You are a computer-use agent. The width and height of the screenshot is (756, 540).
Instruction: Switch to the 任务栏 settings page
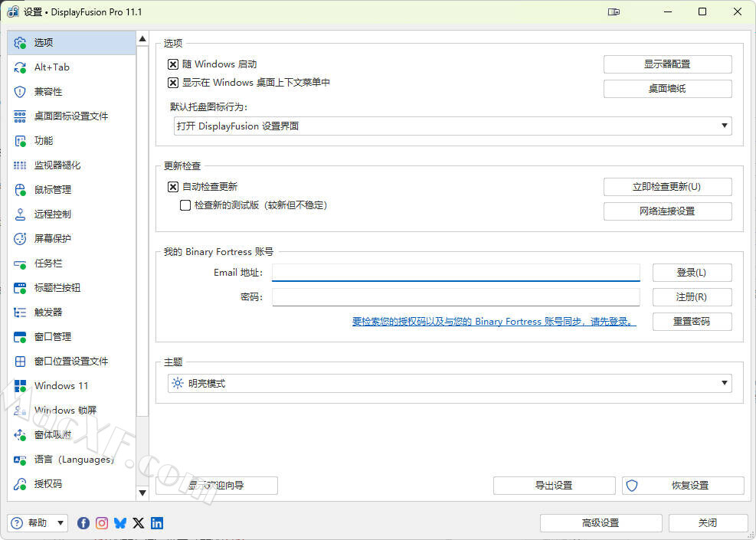pyautogui.click(x=47, y=263)
